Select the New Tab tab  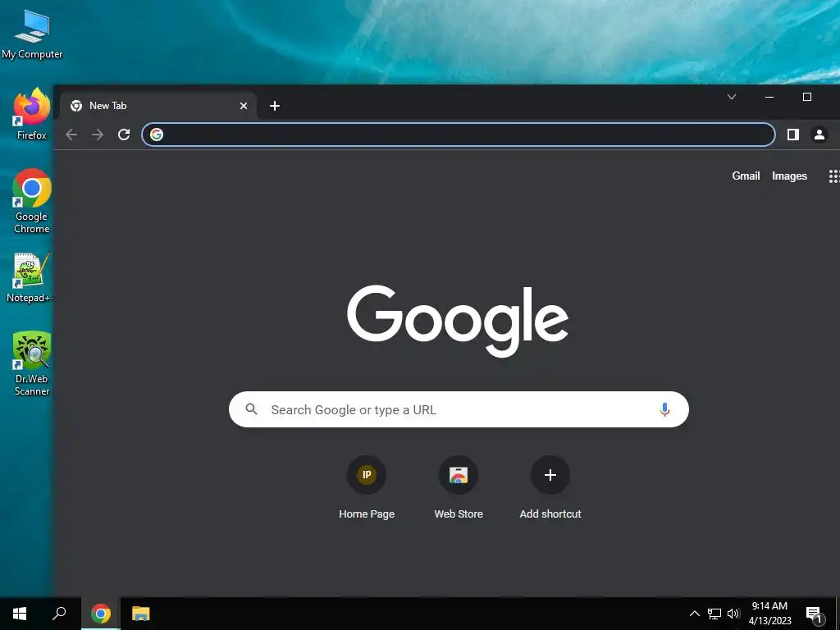tap(158, 106)
